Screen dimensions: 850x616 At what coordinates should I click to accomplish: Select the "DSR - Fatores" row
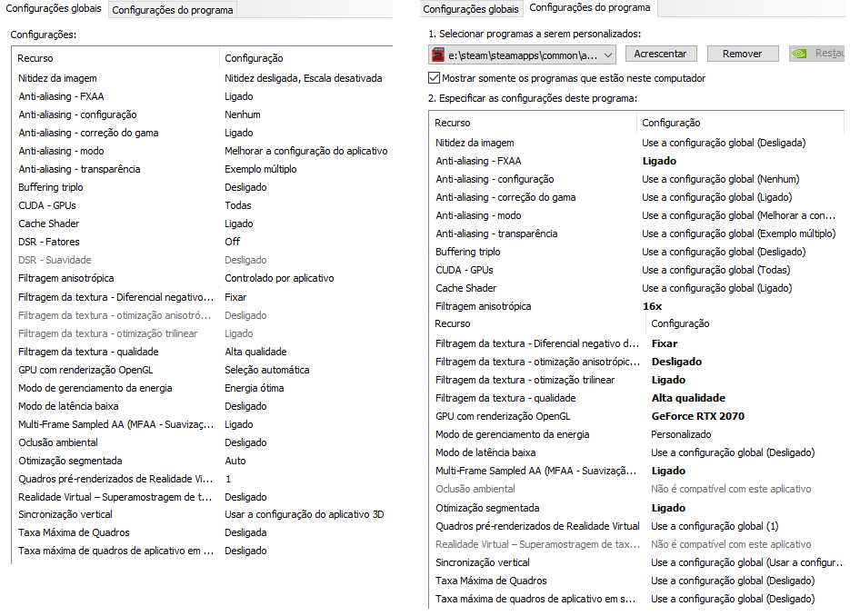click(x=49, y=242)
